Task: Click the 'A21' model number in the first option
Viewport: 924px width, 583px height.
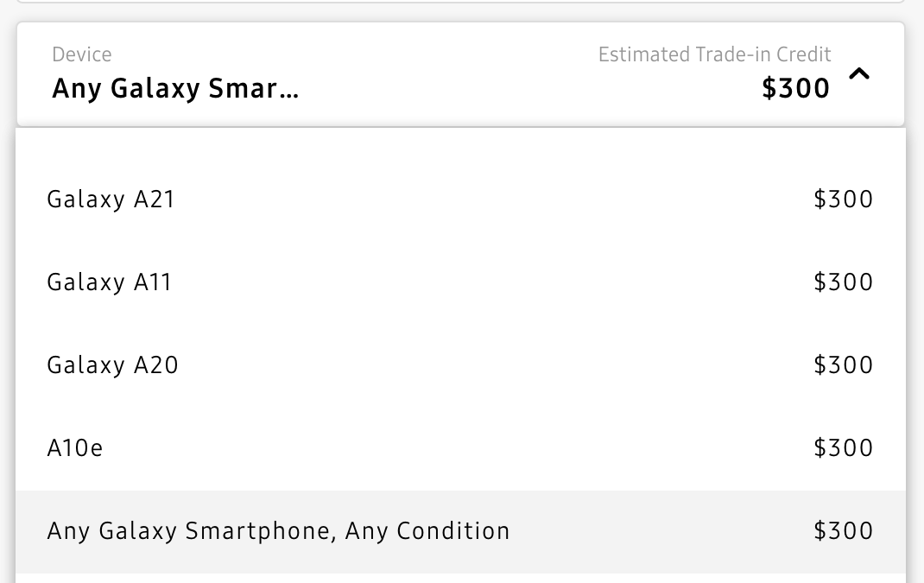Action: (x=155, y=200)
